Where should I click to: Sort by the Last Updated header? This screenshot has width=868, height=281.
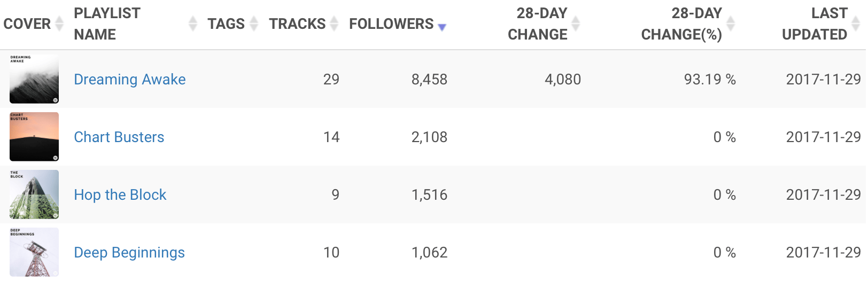[x=815, y=24]
